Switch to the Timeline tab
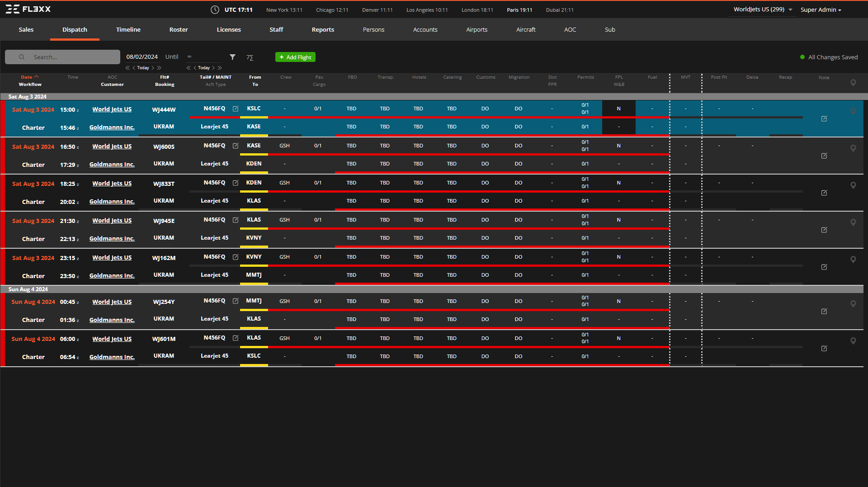Viewport: 868px width, 487px height. (x=128, y=30)
